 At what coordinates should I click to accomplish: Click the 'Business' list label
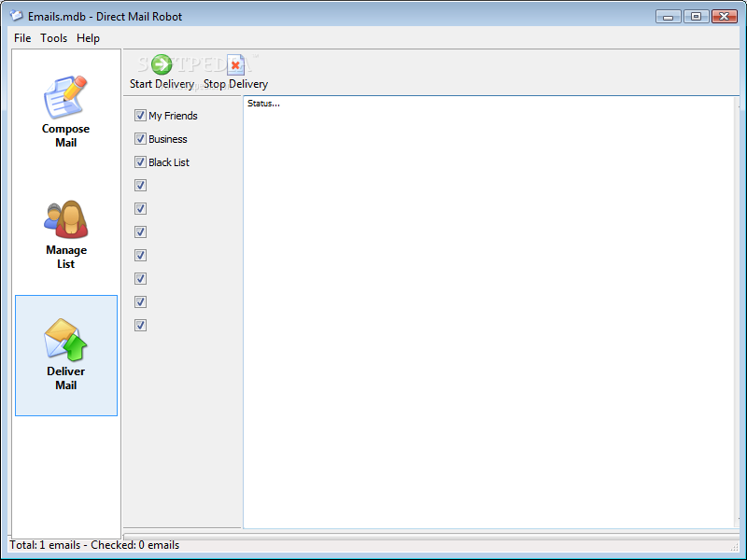click(x=168, y=139)
